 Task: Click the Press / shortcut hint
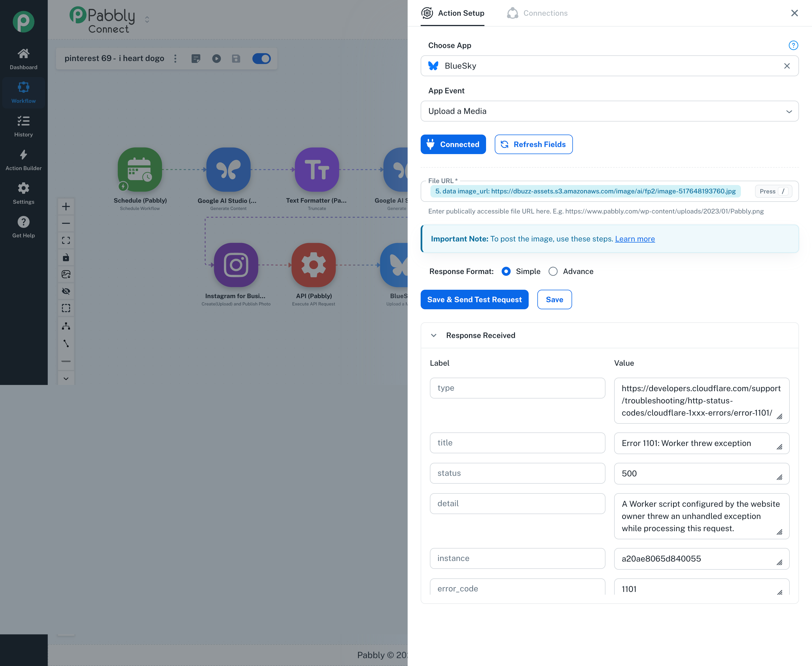[x=773, y=191]
